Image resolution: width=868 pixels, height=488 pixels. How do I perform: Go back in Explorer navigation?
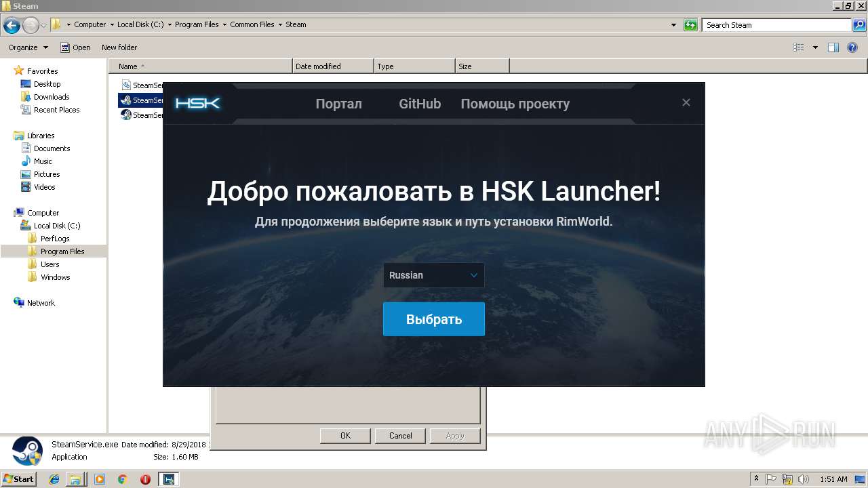(x=12, y=26)
